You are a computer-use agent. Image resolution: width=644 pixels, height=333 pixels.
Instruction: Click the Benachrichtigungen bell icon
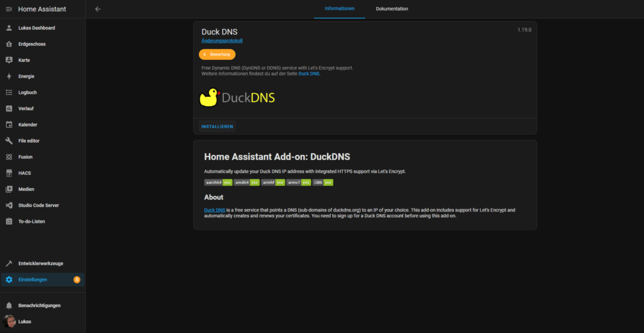[9, 305]
